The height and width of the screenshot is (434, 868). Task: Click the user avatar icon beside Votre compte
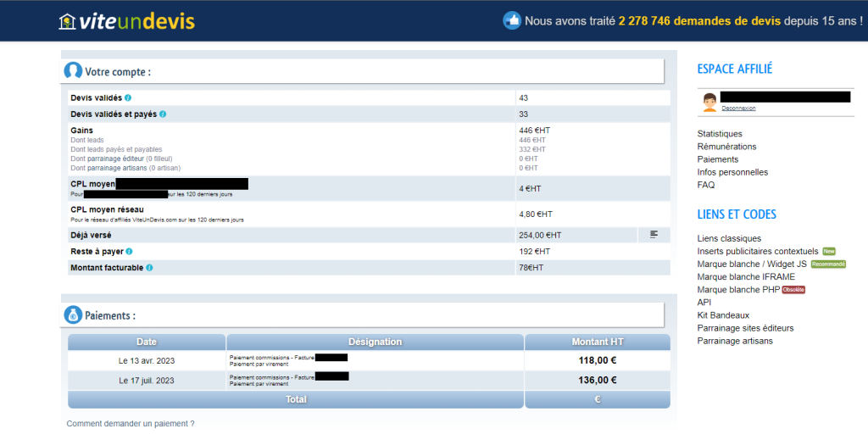tap(73, 71)
